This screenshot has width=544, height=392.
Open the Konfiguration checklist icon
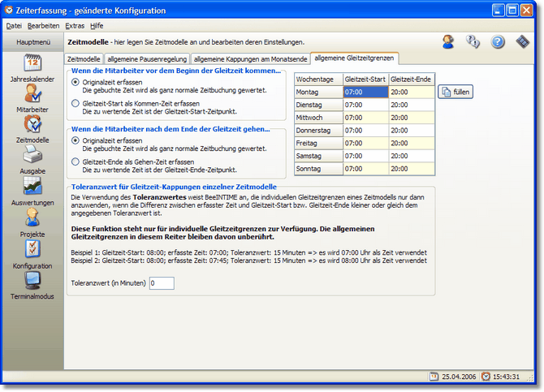pos(32,249)
